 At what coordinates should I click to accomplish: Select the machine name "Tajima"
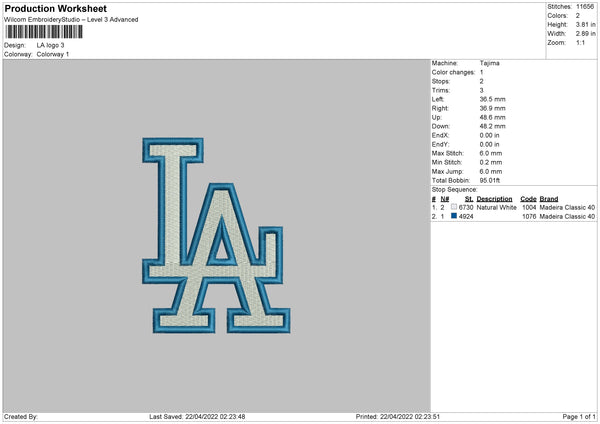[489, 63]
